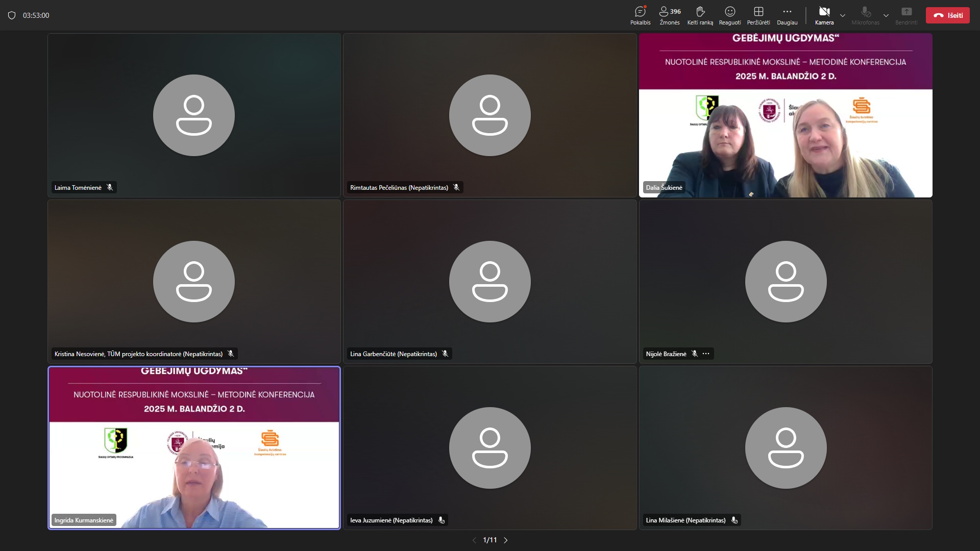This screenshot has height=551, width=980.
Task: Go to next participants page
Action: point(506,540)
